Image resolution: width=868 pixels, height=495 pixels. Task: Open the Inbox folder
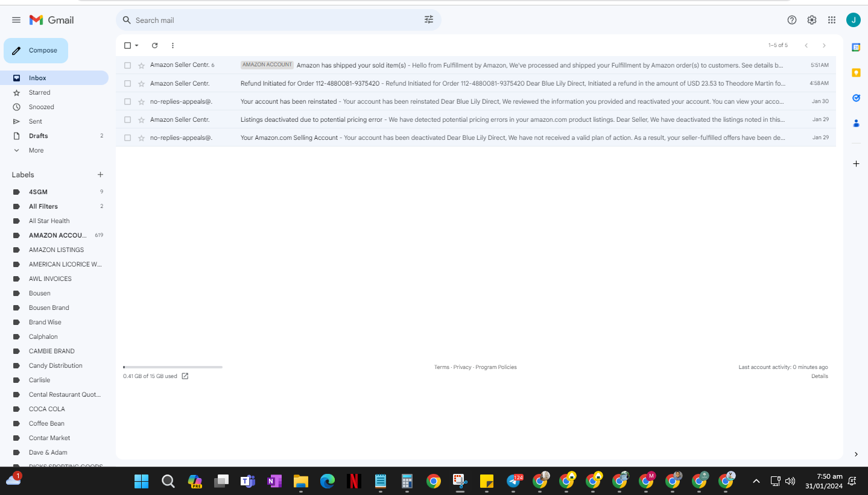[54, 78]
